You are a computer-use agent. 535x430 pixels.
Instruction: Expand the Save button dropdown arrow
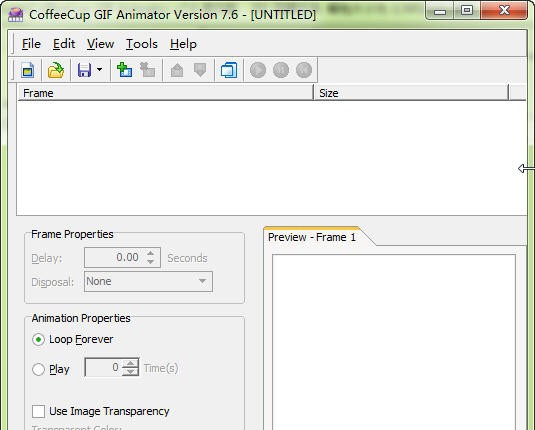click(x=99, y=70)
